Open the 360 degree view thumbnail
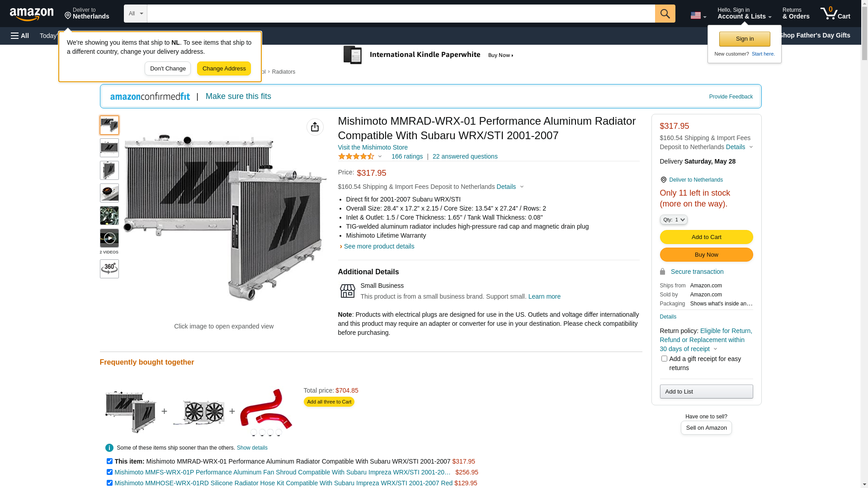The image size is (868, 488). tap(109, 268)
